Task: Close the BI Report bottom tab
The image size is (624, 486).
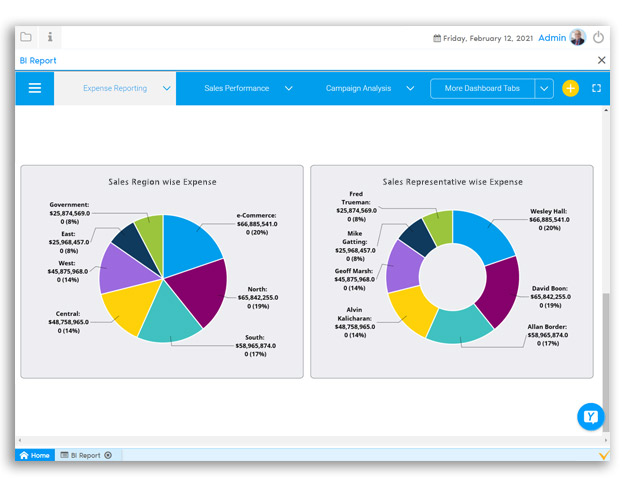Action: (x=108, y=455)
